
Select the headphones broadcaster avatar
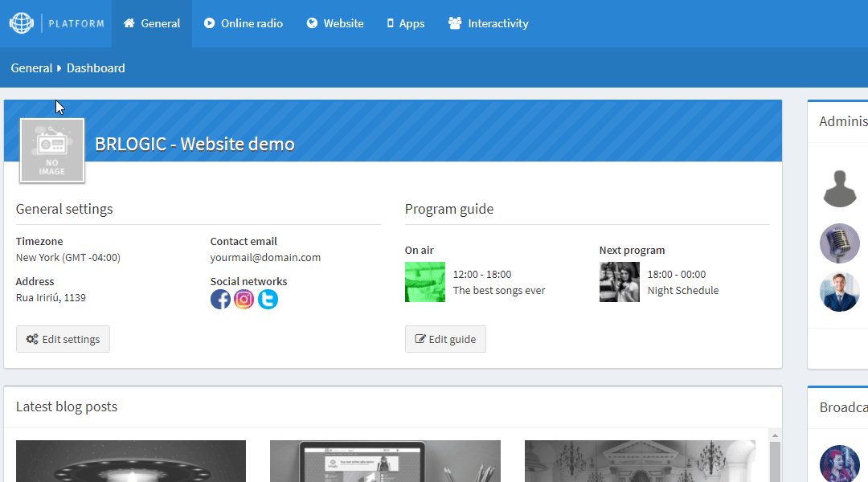point(840,464)
